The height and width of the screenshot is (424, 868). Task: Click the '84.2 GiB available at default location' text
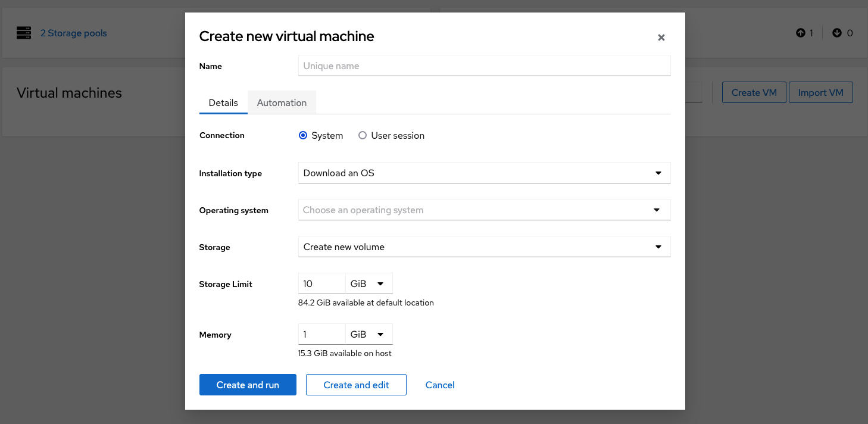pyautogui.click(x=366, y=303)
